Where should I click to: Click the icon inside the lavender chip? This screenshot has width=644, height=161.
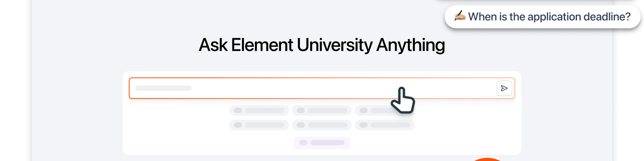pyautogui.click(x=304, y=143)
